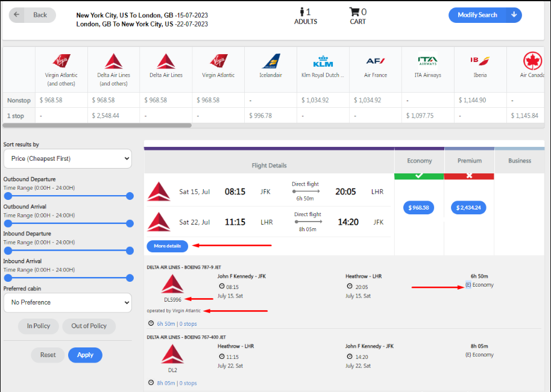This screenshot has width=551, height=392.
Task: Click first Virgin Atlantic (and others) logo
Action: point(61,61)
